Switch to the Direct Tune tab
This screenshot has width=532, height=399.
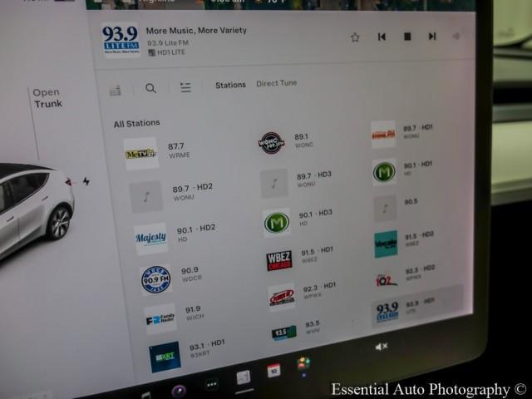coord(276,83)
